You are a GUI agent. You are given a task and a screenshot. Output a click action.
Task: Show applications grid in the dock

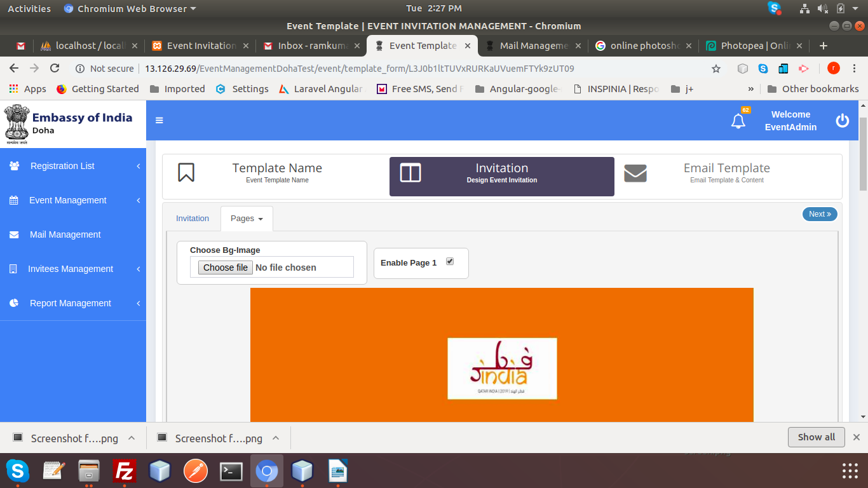tap(850, 471)
